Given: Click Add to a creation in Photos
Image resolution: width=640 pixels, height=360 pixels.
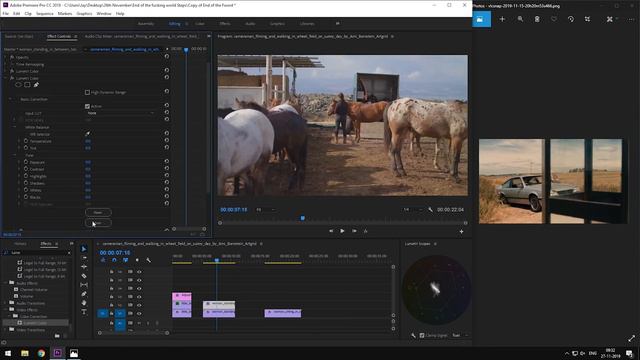Looking at the screenshot, I should pyautogui.click(x=502, y=19).
